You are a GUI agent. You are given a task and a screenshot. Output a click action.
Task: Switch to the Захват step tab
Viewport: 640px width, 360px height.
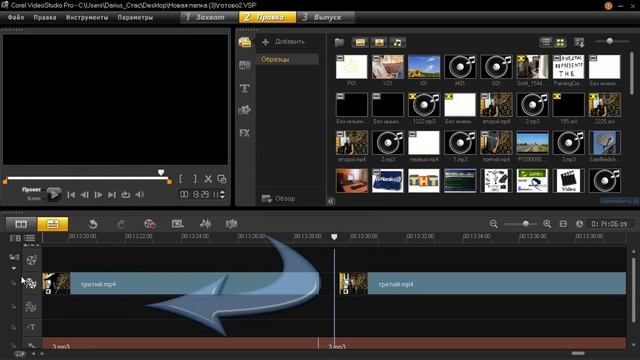pyautogui.click(x=209, y=17)
